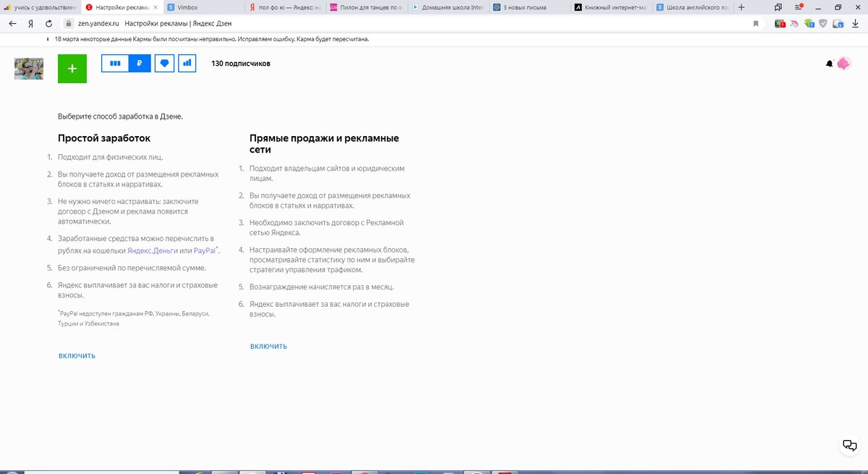Reload the page with the refresh icon
Screen dimensions: 868x474
[x=48, y=23]
